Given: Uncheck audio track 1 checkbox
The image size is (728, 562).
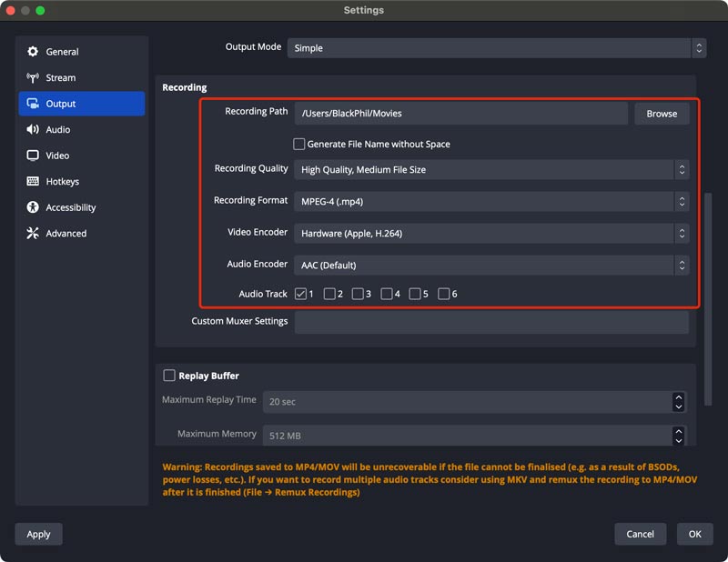Looking at the screenshot, I should pos(300,294).
